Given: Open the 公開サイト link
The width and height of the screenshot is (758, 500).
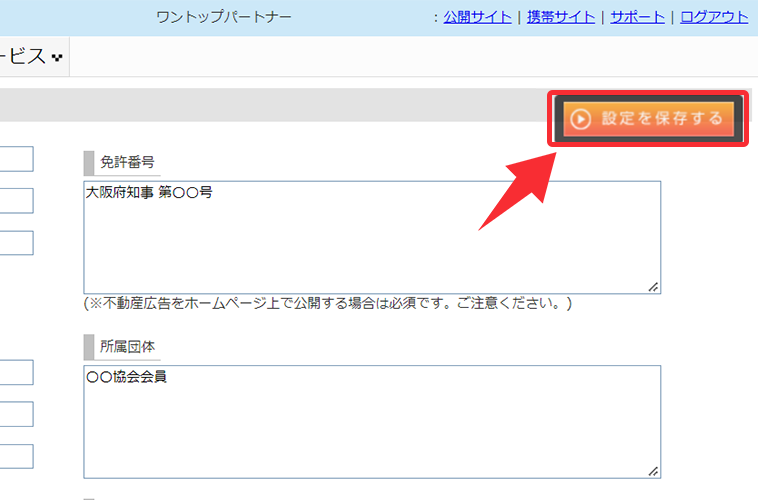Looking at the screenshot, I should (477, 17).
